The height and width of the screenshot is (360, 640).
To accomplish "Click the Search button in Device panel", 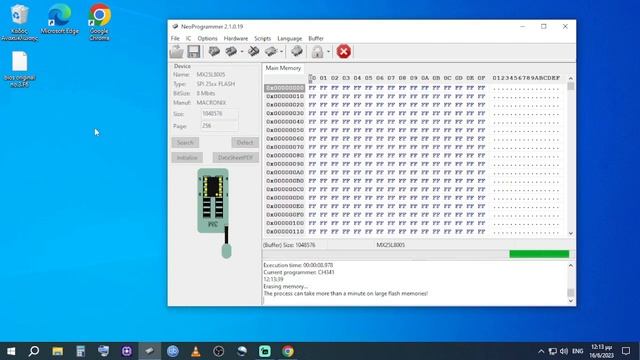I will coord(185,142).
